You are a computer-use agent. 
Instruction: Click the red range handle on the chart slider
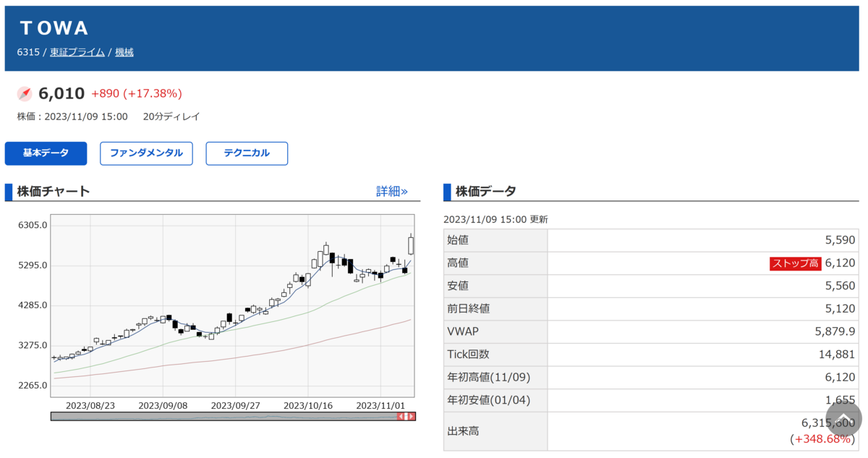(407, 417)
